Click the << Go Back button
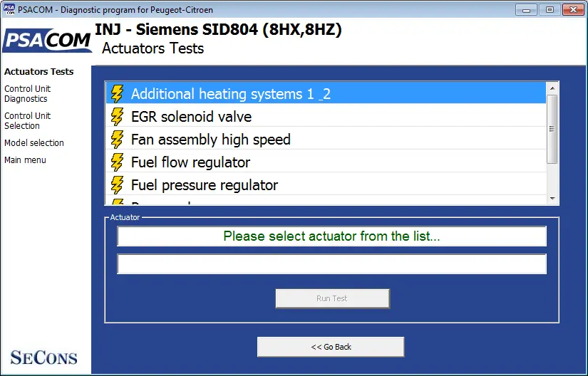Screen dimensions: 588x376 pos(331,347)
